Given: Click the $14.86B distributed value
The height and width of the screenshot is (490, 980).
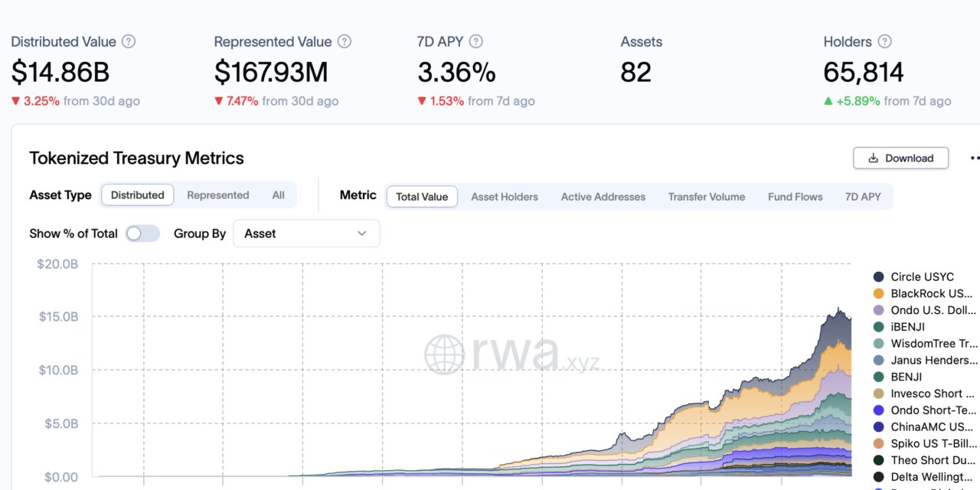Looking at the screenshot, I should pyautogui.click(x=60, y=72).
